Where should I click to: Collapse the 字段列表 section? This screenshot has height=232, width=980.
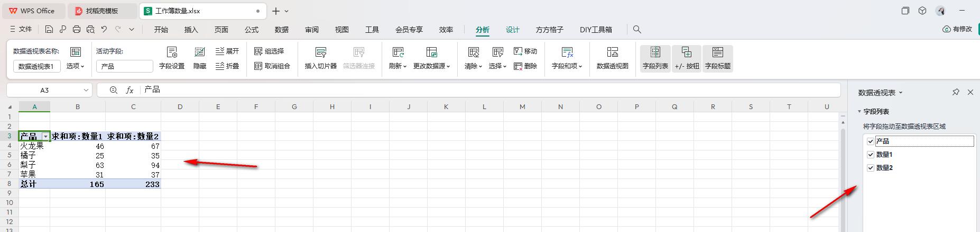click(x=859, y=112)
